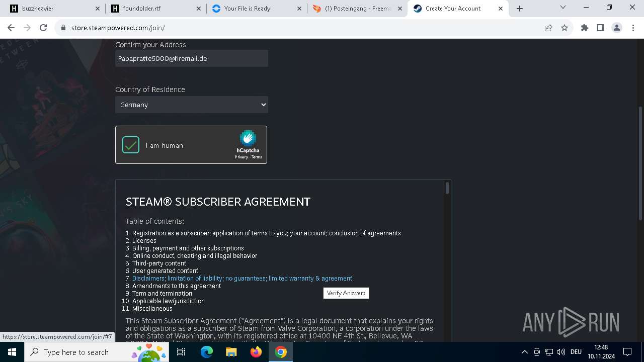Viewport: 644px width, 362px height.
Task: Close the Create Your Account tab
Action: coord(501,9)
